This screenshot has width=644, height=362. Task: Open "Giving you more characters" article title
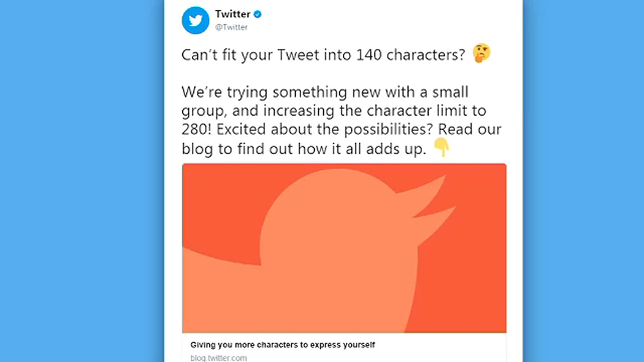click(283, 345)
